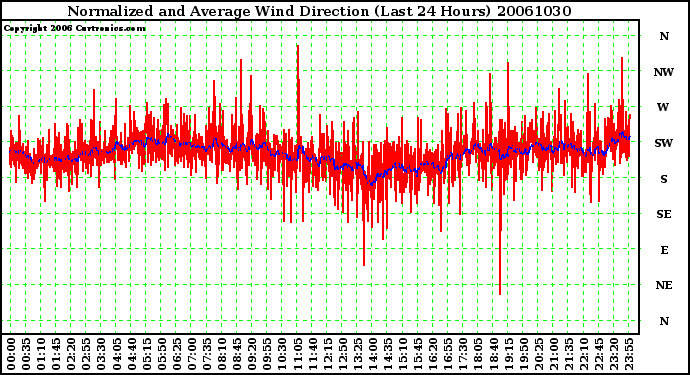The height and width of the screenshot is (375, 690).
Task: Select the 07:35 time label
Action: coord(207,354)
